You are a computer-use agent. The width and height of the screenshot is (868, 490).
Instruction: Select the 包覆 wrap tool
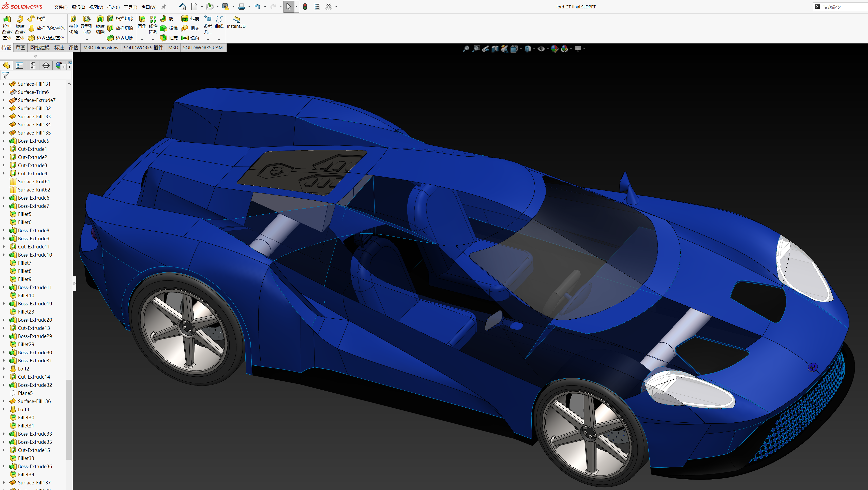[x=190, y=19]
